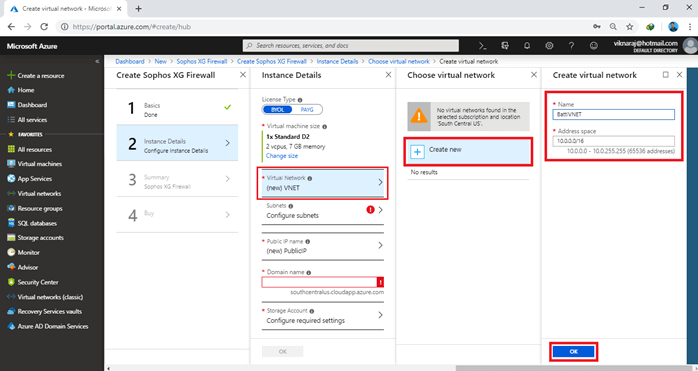Viewport: 698px width, 371px height.
Task: Click Create new virtual network
Action: (x=468, y=151)
